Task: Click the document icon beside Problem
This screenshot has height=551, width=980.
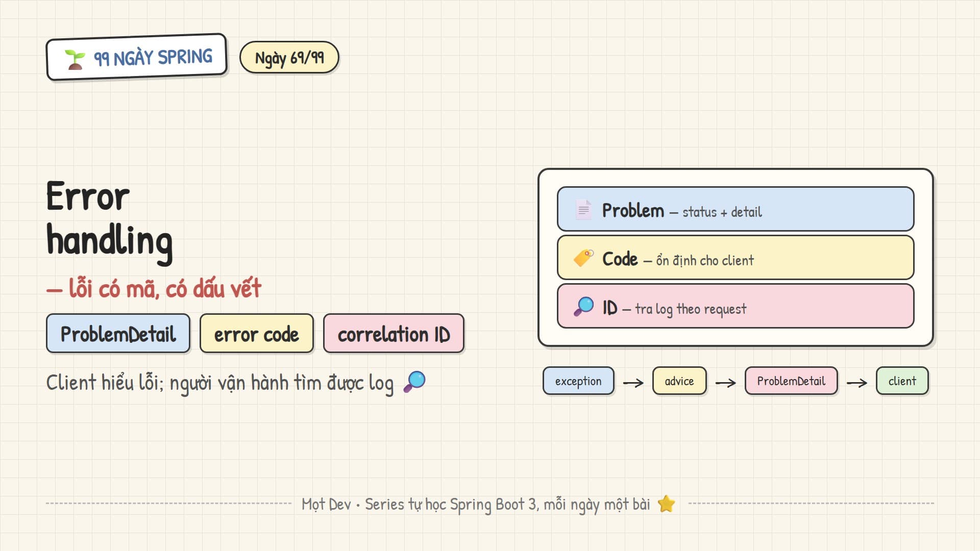Action: 583,210
